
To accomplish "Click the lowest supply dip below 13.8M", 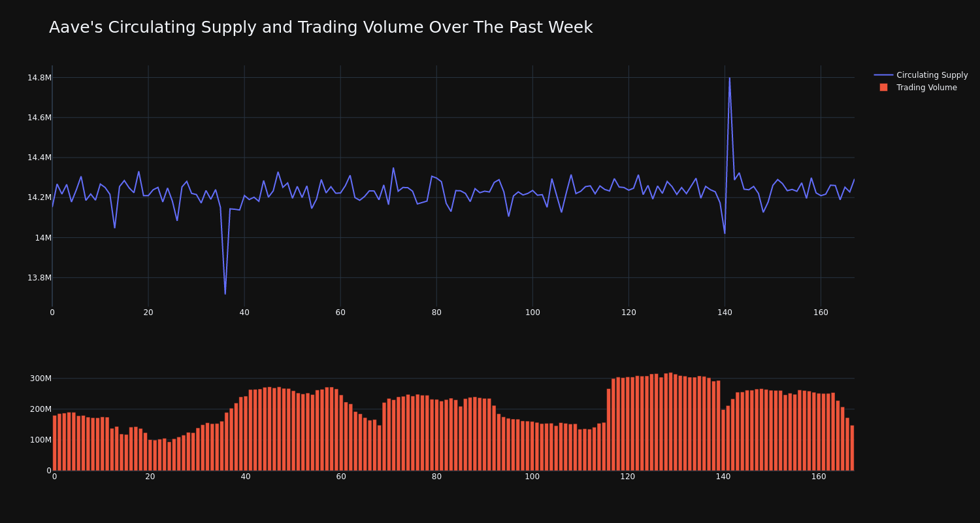I will [x=225, y=294].
